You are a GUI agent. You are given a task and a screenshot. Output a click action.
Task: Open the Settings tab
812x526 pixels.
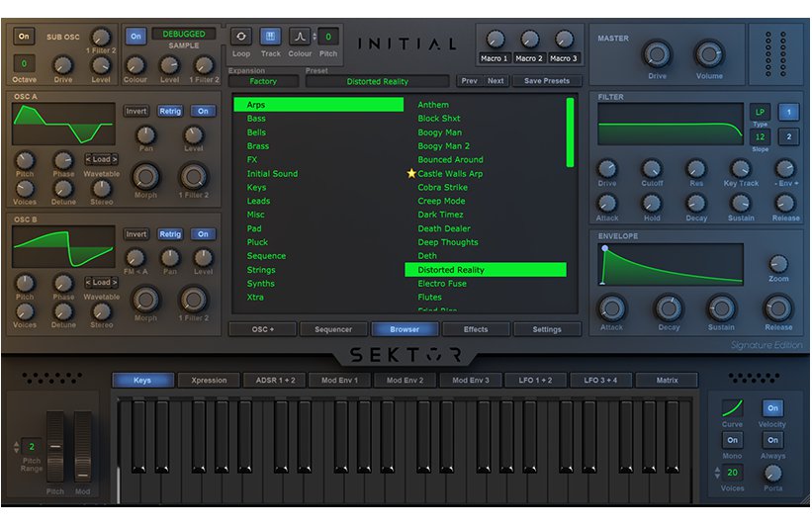point(547,329)
